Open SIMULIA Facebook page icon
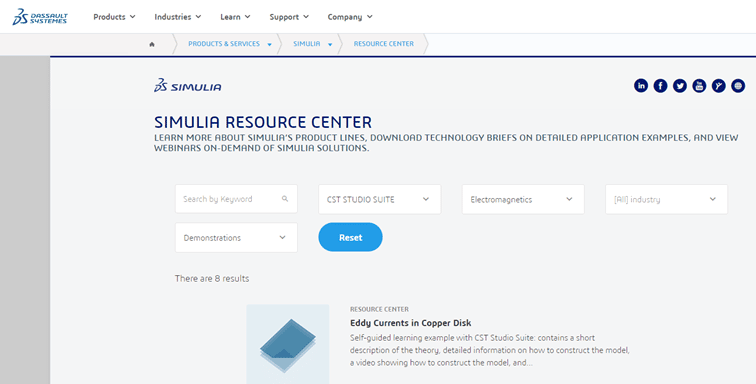Image resolution: width=756 pixels, height=384 pixels. [660, 86]
